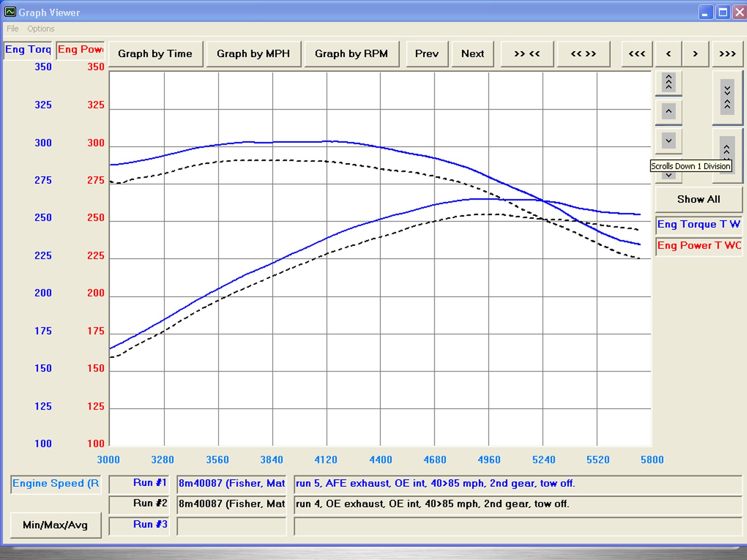Select the Run #1 label

pos(150,483)
